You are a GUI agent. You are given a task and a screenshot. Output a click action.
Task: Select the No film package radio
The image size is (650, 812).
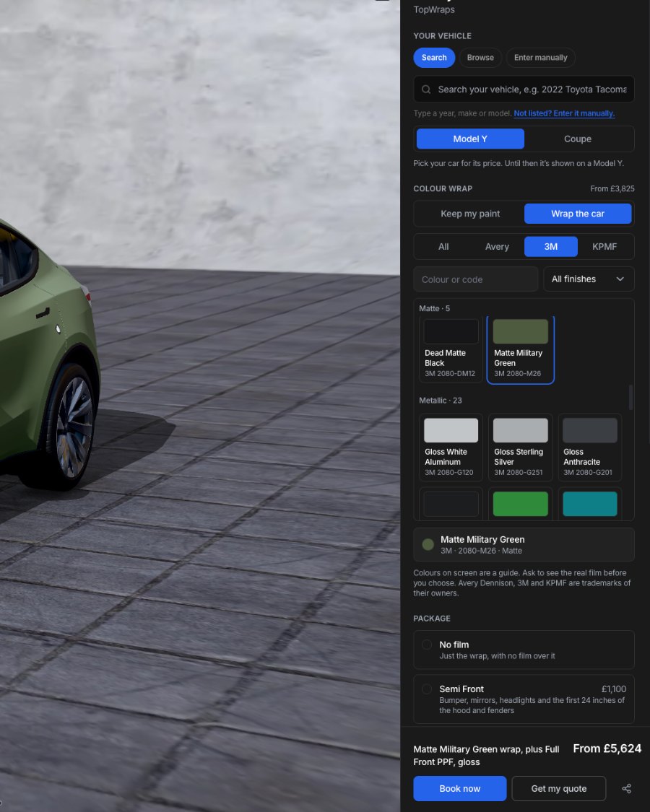(427, 645)
